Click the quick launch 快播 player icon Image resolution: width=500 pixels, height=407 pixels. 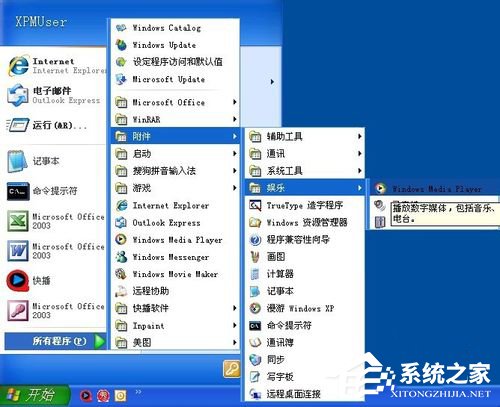[x=86, y=395]
